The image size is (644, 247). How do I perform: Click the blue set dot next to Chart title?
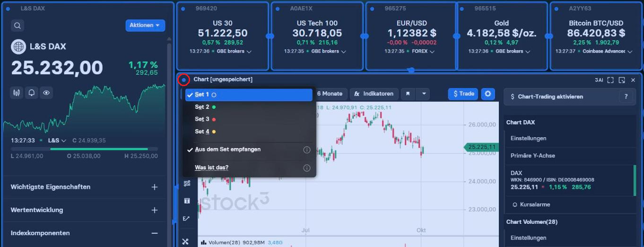(x=184, y=80)
